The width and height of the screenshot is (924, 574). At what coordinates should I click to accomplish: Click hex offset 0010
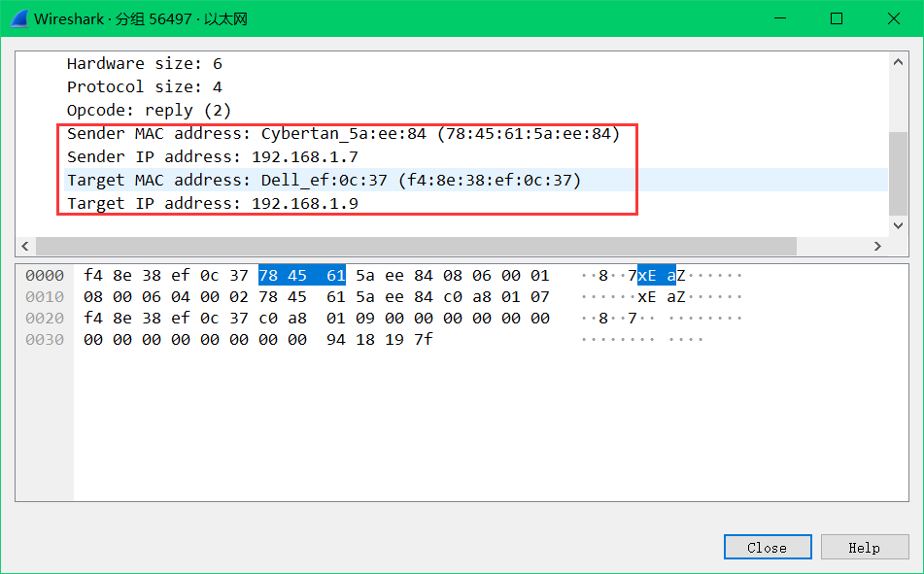click(45, 296)
